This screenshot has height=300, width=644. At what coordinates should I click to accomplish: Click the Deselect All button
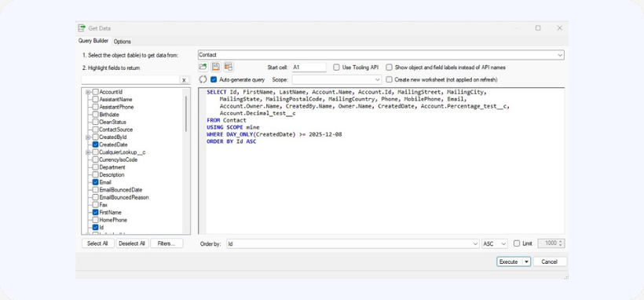(x=132, y=243)
